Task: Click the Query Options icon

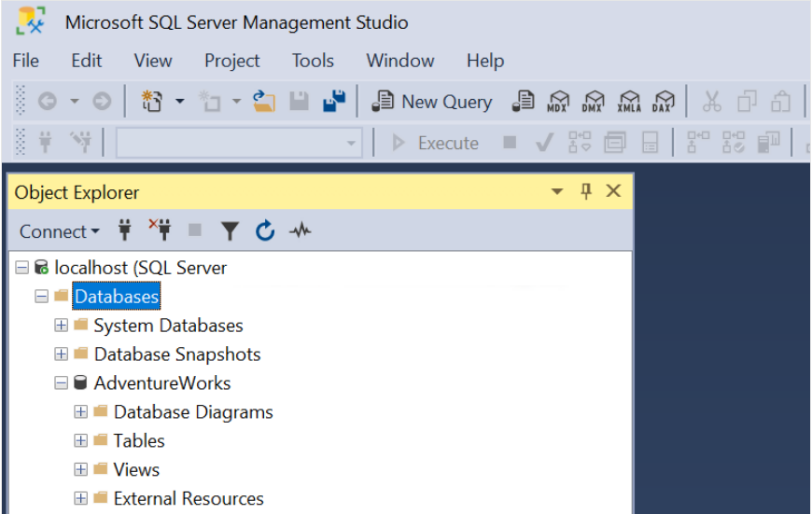Action: [615, 142]
